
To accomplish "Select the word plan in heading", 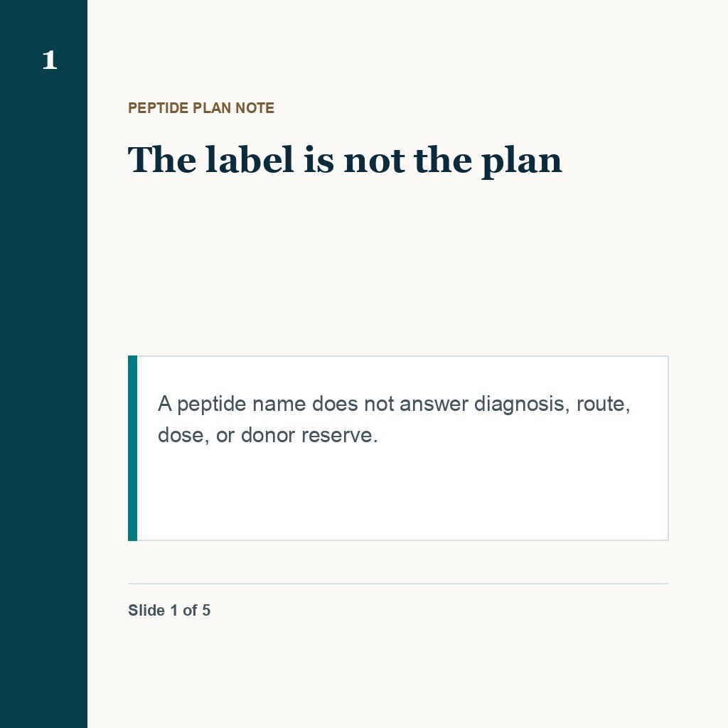I will click(x=522, y=163).
